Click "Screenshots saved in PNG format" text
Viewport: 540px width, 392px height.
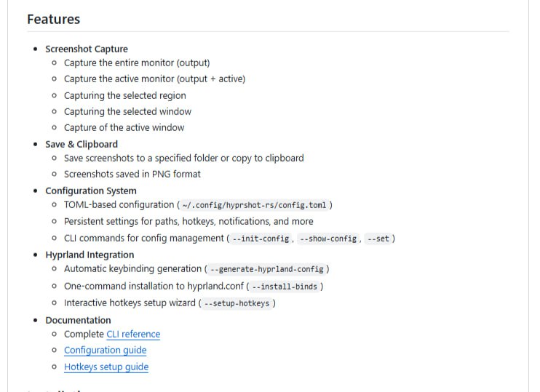tap(132, 175)
